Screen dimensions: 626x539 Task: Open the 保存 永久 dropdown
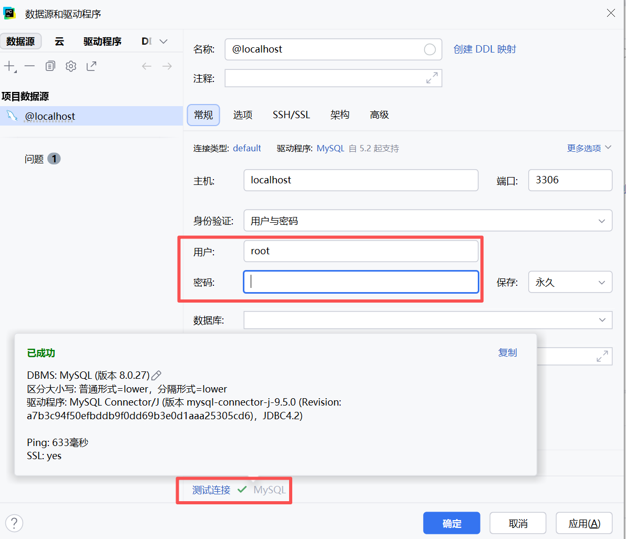coord(570,282)
